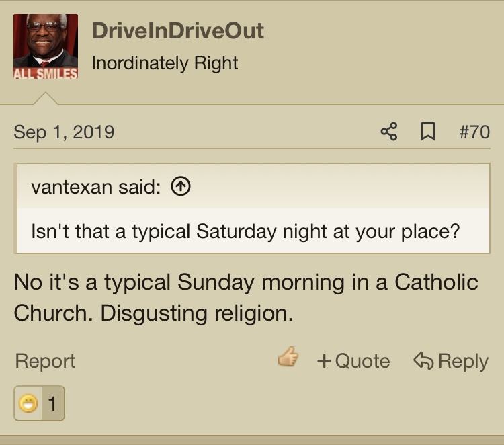Open DriveInDriveOut's avatar picture
Image resolution: width=504 pixels, height=445 pixels.
[x=46, y=46]
